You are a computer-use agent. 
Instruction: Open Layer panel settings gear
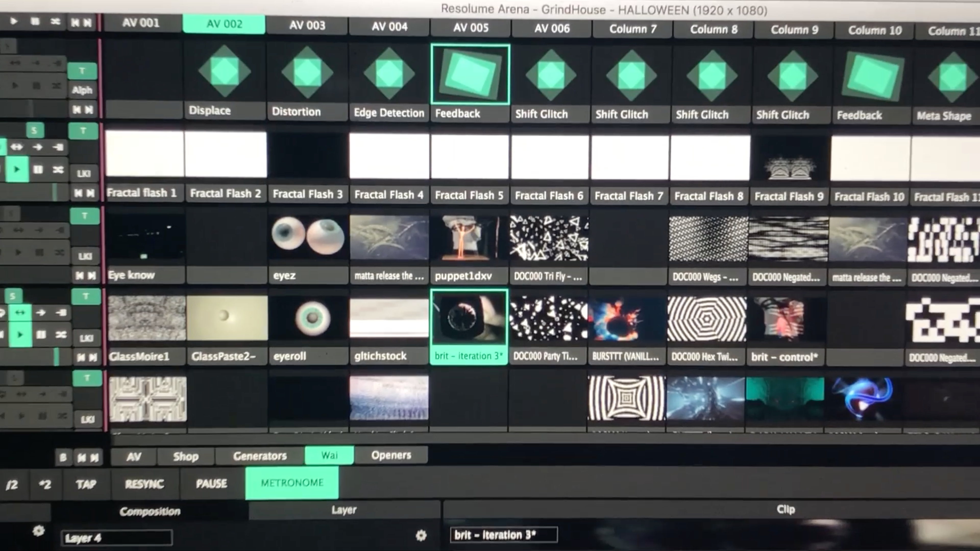click(421, 535)
